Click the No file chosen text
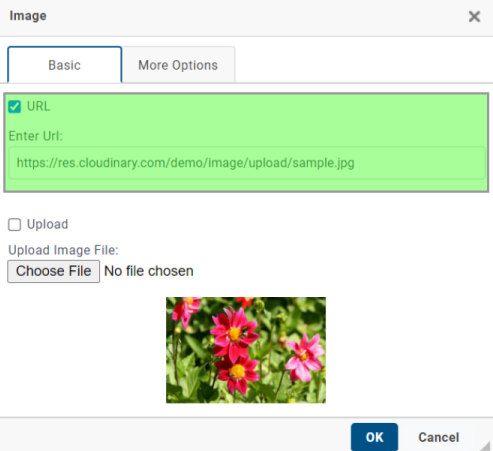The height and width of the screenshot is (451, 493). click(149, 271)
